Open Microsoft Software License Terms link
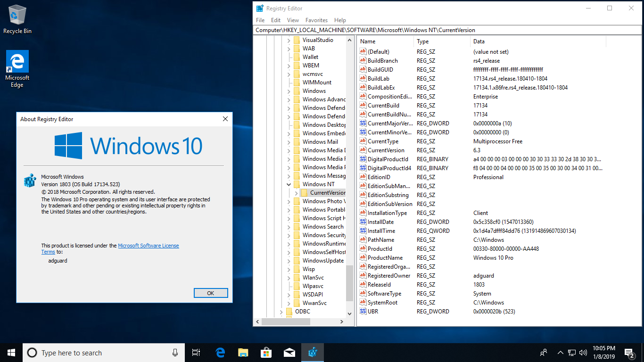Screen dimensions: 644x362 click(149, 246)
